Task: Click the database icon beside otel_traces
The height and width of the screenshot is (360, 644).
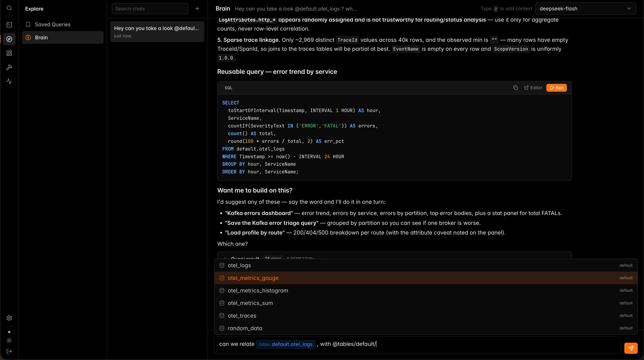Action: point(222,315)
